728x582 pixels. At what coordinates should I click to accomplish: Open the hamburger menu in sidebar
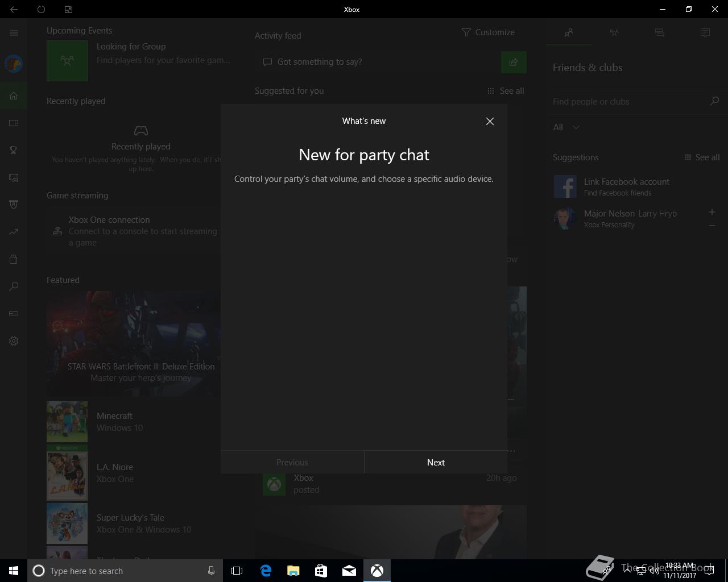[14, 33]
